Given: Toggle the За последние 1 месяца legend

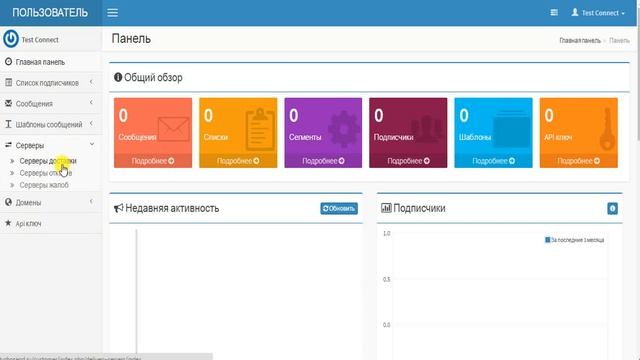Looking at the screenshot, I should (574, 240).
